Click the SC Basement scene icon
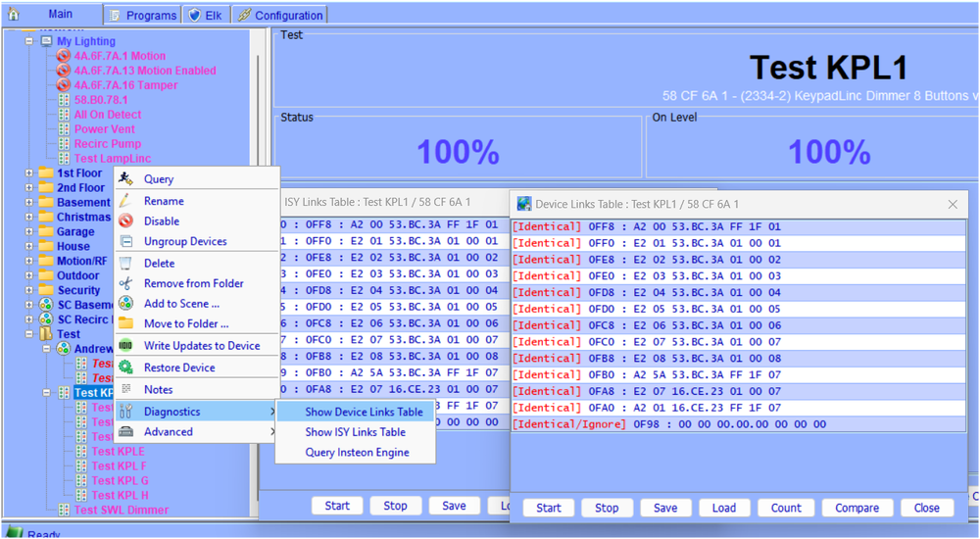The height and width of the screenshot is (539, 980). (46, 306)
